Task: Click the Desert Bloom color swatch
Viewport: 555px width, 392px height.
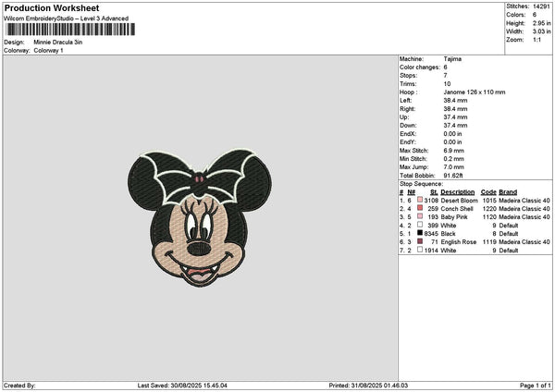Action: [x=420, y=200]
